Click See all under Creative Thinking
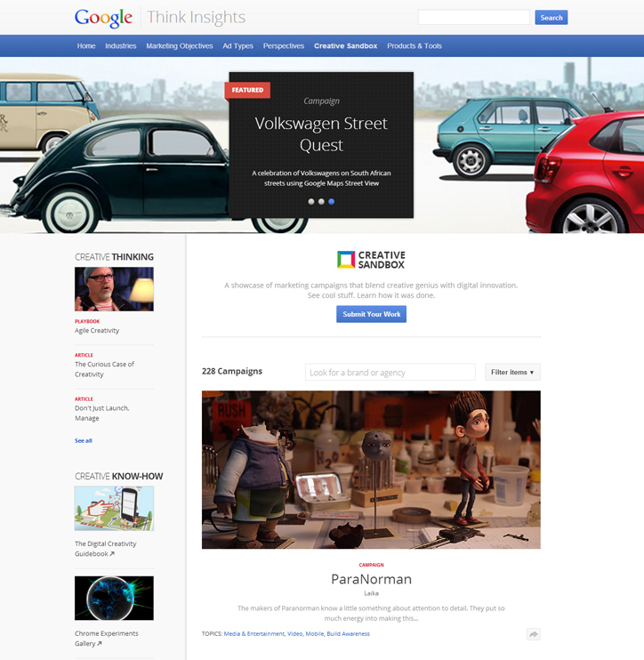The width and height of the screenshot is (644, 660). (84, 440)
